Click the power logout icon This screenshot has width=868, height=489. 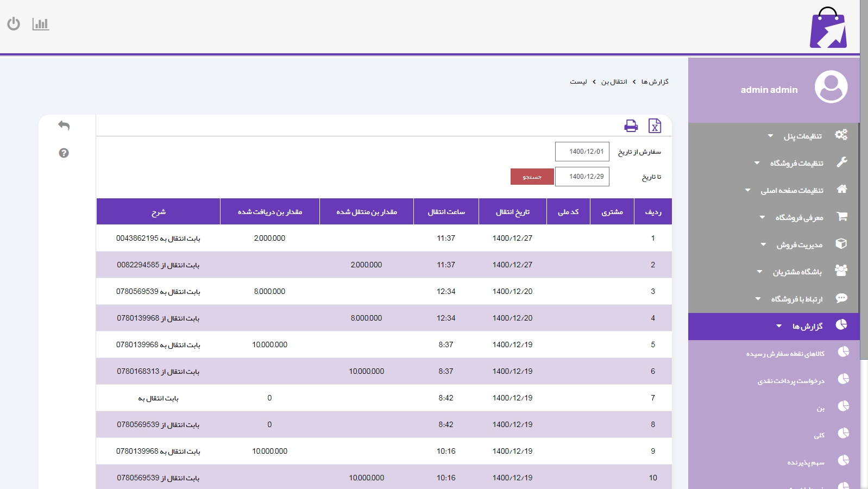tap(14, 24)
